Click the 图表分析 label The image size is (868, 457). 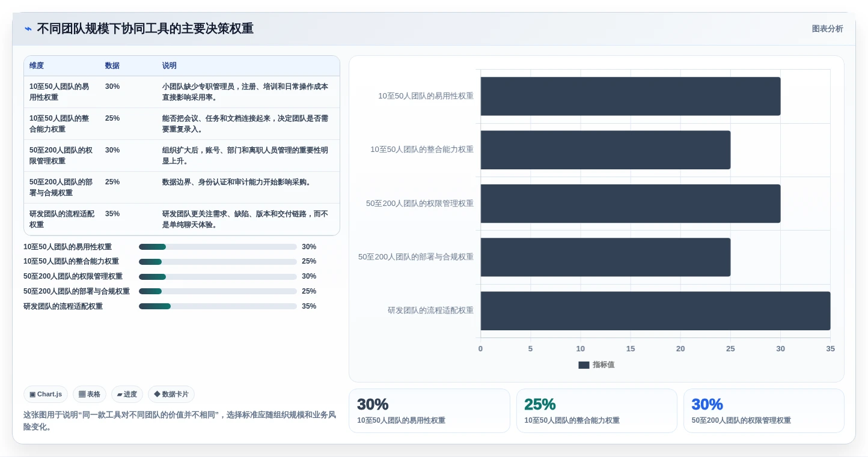coord(827,29)
